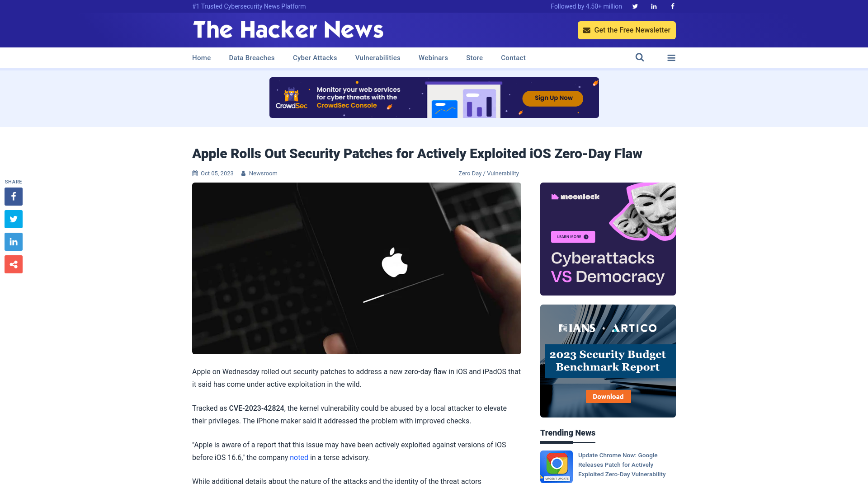Click the search magnifier icon
Image resolution: width=868 pixels, height=488 pixels.
coord(640,57)
